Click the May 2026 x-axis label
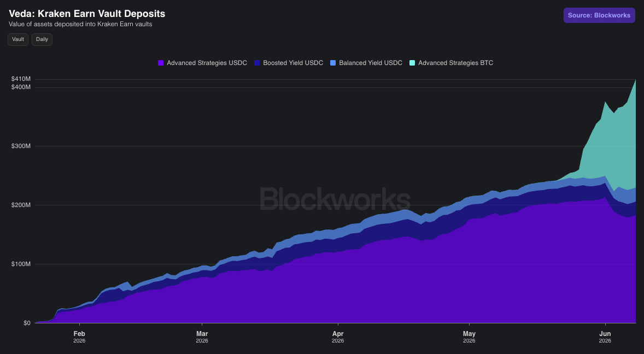 point(470,337)
